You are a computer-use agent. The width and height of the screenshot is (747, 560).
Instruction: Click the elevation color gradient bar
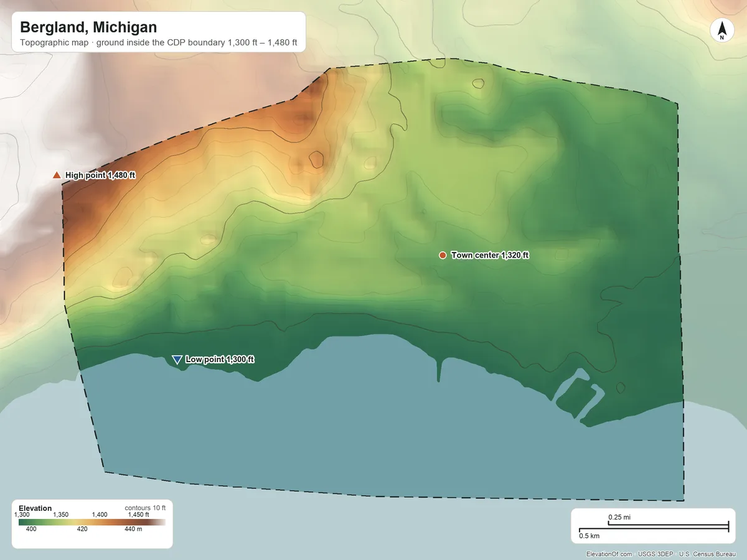point(92,522)
